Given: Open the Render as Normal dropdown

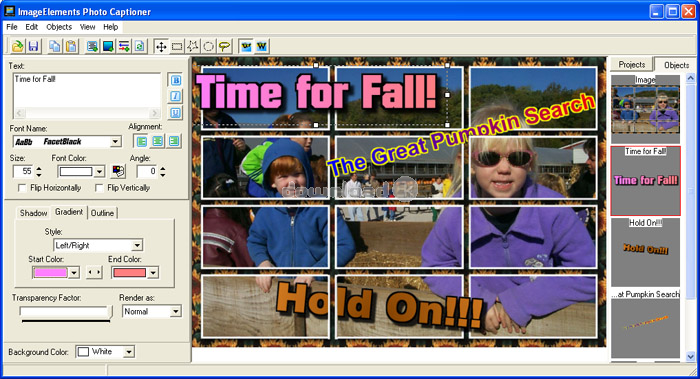Looking at the screenshot, I should click(x=175, y=311).
